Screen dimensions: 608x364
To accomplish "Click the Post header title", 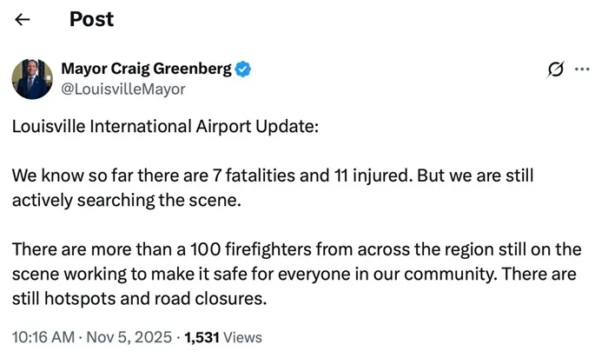I will [91, 19].
